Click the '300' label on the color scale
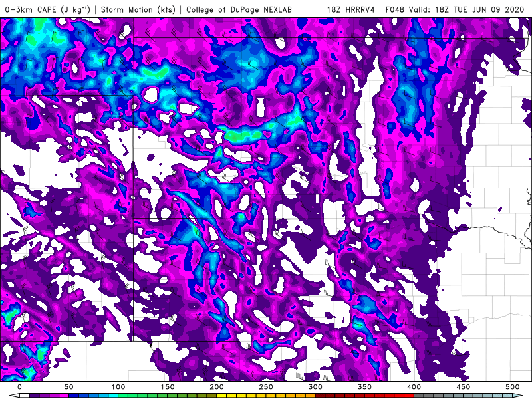The image size is (532, 399). point(315,387)
